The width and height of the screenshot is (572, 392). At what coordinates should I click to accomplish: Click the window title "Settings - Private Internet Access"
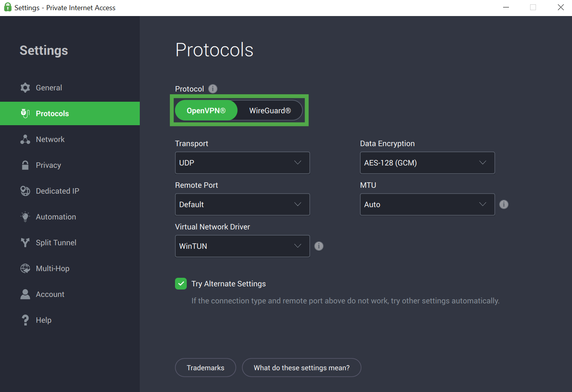click(65, 8)
